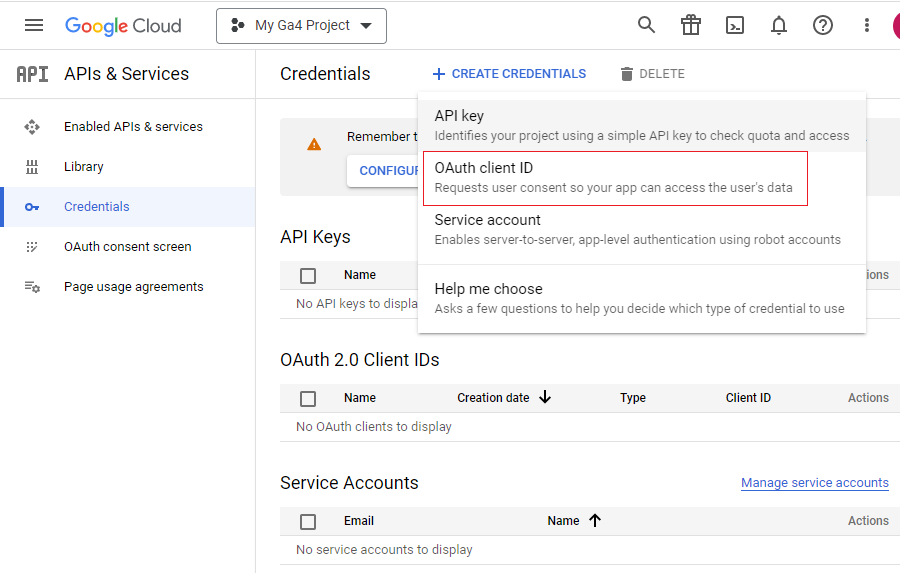Screen dimensions: 900x573
Task: Click the Google Cloud logo
Action: (x=123, y=26)
